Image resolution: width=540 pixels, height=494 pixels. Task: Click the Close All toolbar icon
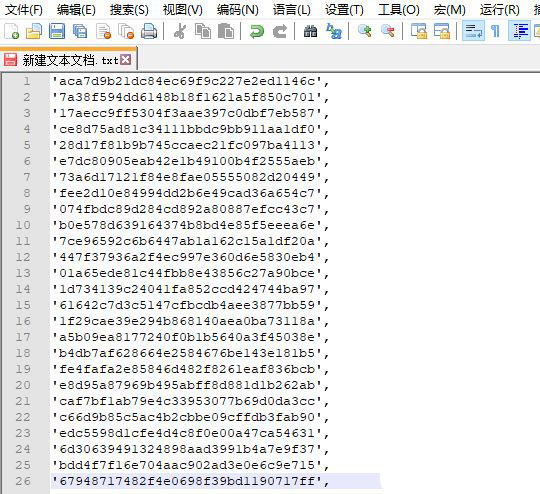(126, 31)
